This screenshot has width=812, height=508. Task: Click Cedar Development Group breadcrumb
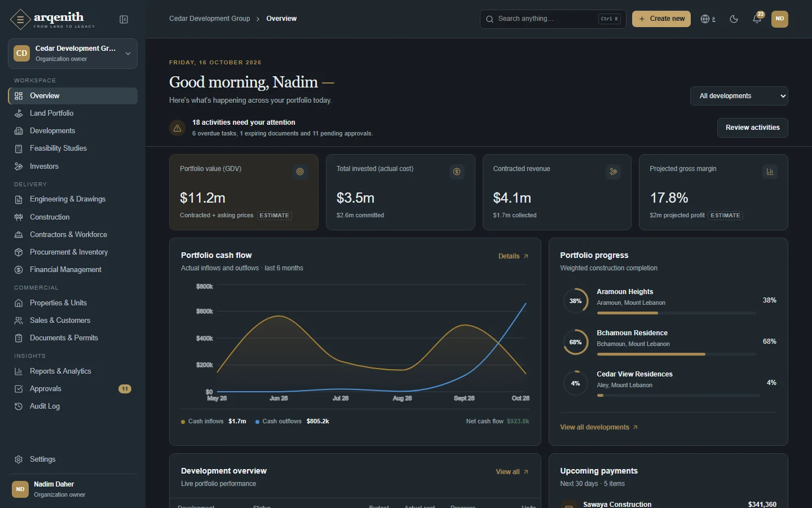210,19
